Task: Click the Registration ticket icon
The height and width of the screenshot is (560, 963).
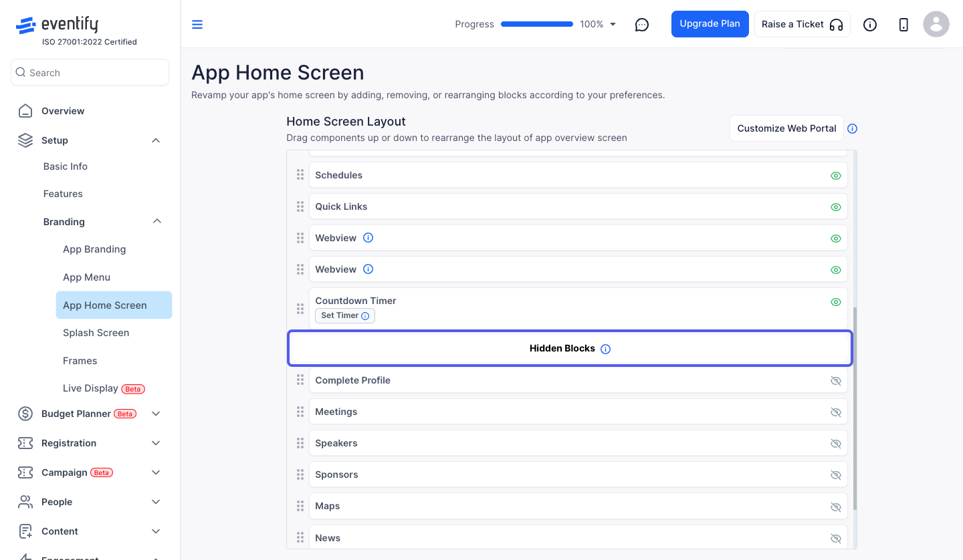Action: pyautogui.click(x=25, y=443)
